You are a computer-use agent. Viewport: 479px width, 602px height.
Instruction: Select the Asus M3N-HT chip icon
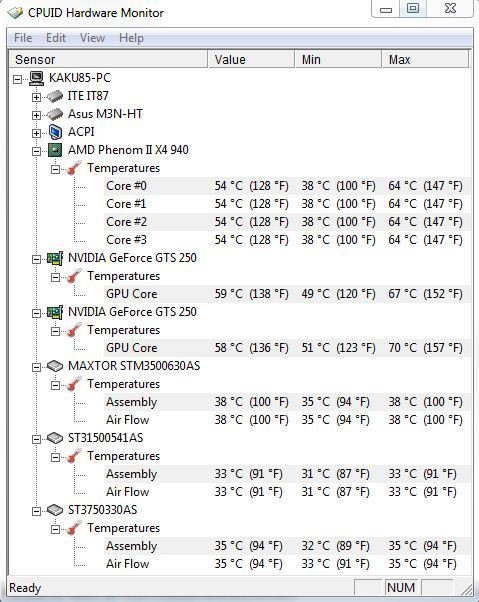click(55, 114)
